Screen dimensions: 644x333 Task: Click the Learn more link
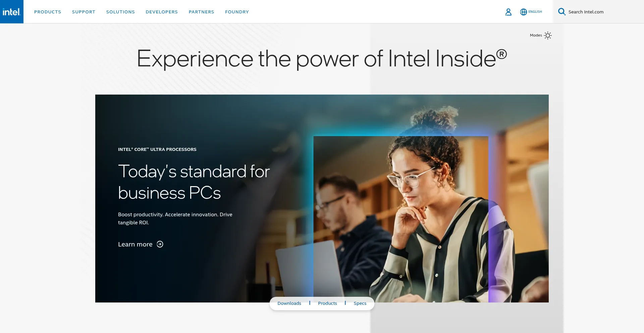tap(135, 244)
